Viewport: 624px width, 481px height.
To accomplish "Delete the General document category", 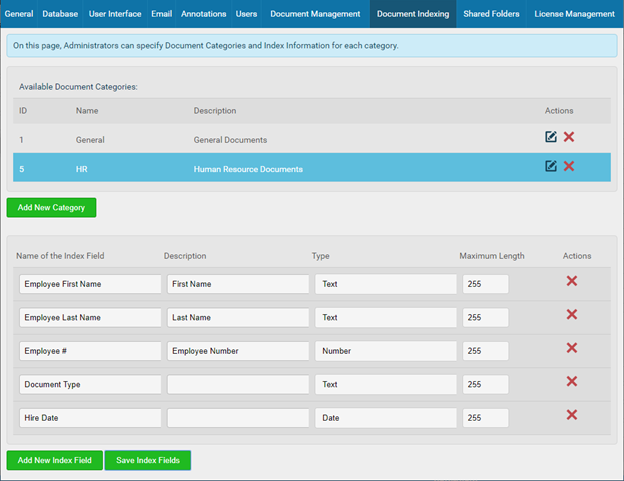I will pyautogui.click(x=569, y=137).
